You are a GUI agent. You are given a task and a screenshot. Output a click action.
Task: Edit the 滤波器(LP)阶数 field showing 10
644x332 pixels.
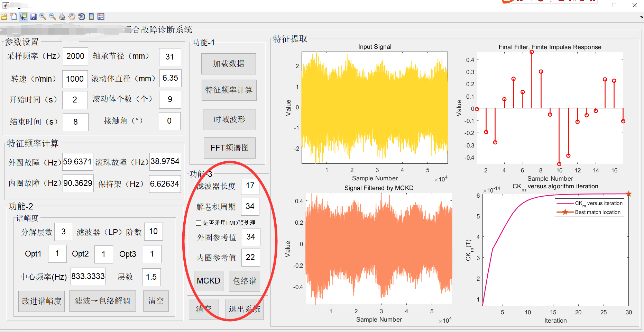point(153,232)
